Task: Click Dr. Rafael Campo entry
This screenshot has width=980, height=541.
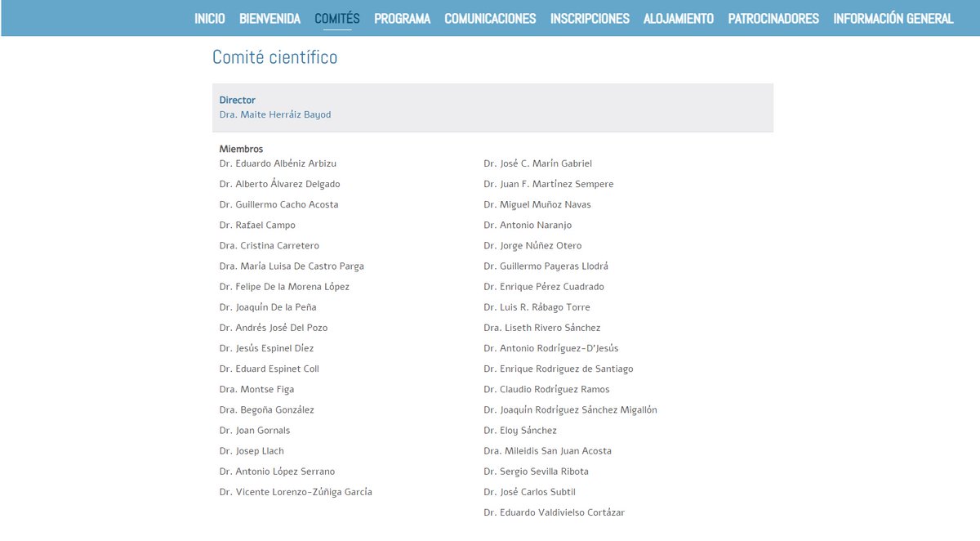Action: pyautogui.click(x=257, y=225)
